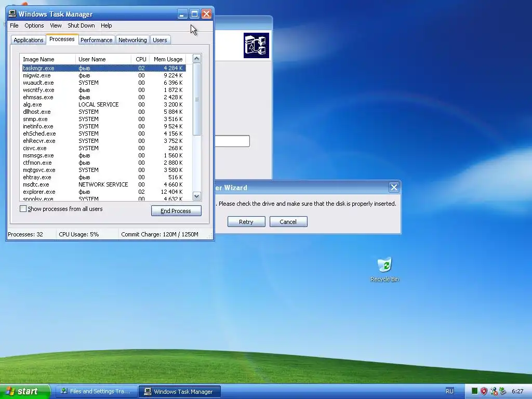532x399 pixels.
Task: Select the wscntfy.exe process
Action: tap(104, 90)
